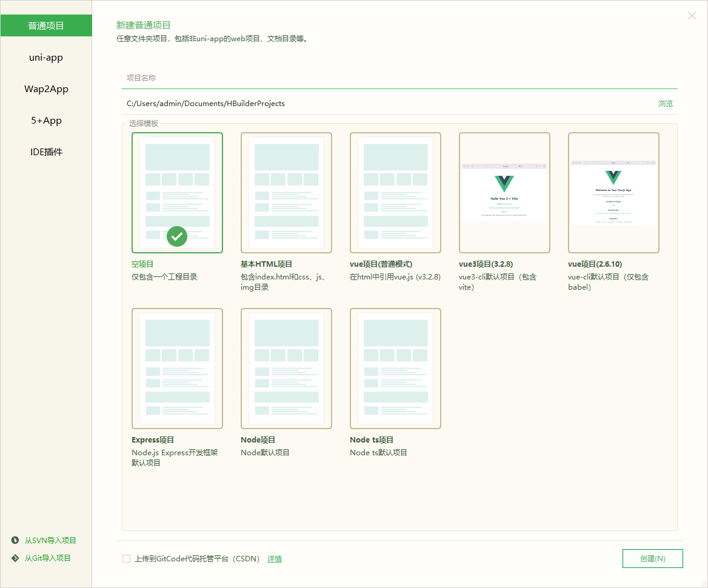
Task: Select the vue3项目(3.2.8) Vite template
Action: [x=504, y=192]
